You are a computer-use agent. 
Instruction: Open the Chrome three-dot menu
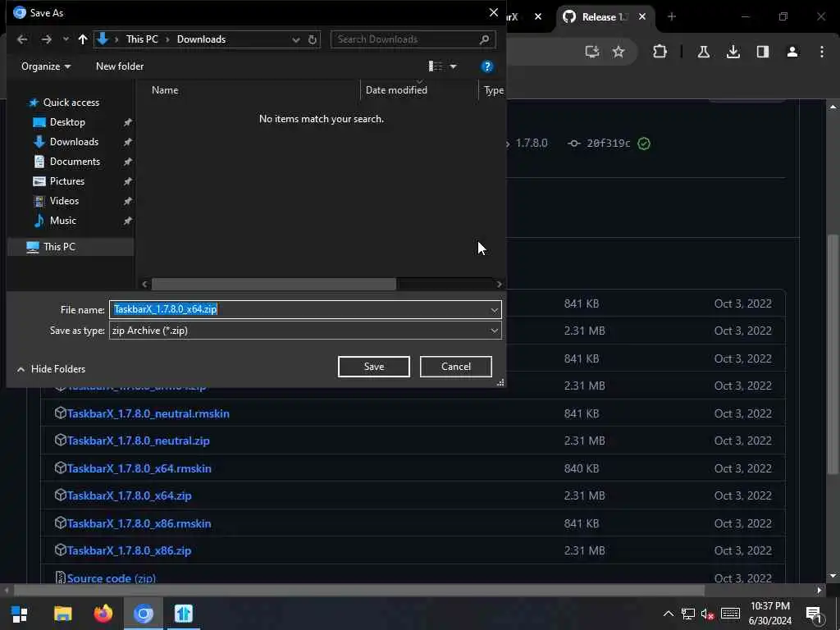[822, 52]
